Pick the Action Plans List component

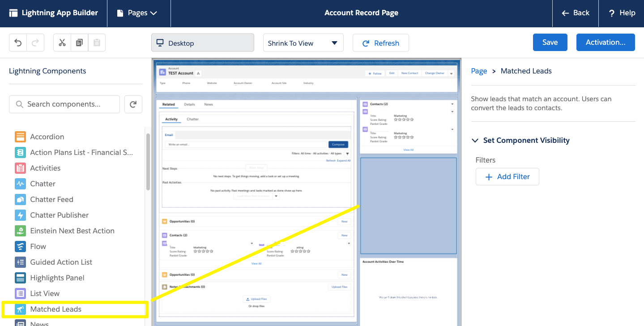[x=74, y=152]
